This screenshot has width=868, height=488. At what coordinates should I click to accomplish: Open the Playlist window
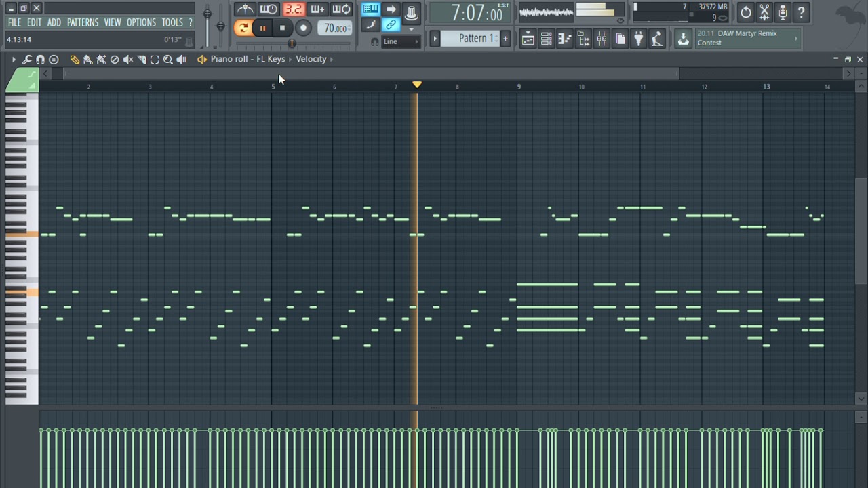pyautogui.click(x=528, y=39)
